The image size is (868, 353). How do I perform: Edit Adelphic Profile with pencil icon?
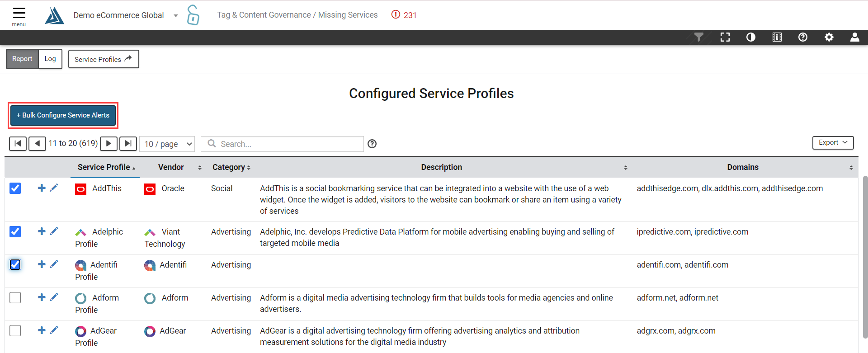[x=54, y=231]
